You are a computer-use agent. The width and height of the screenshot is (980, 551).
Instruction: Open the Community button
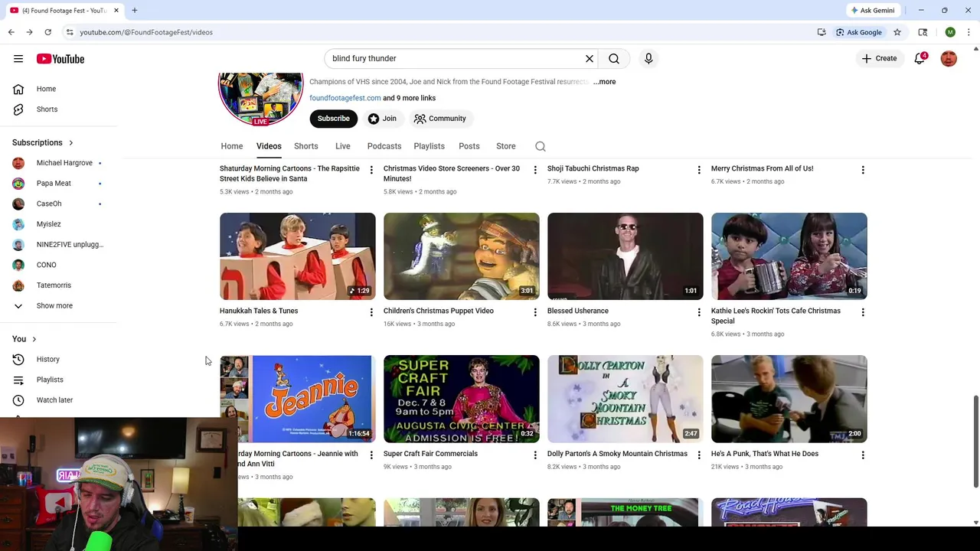(x=440, y=119)
